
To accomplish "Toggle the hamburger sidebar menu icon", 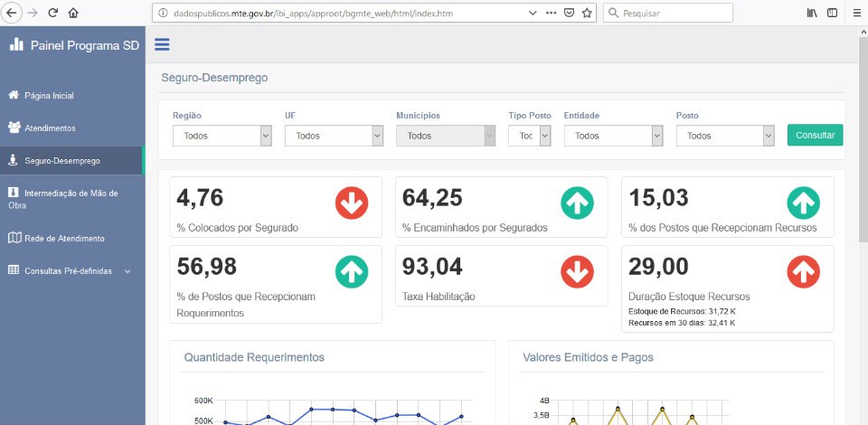I will click(x=162, y=45).
